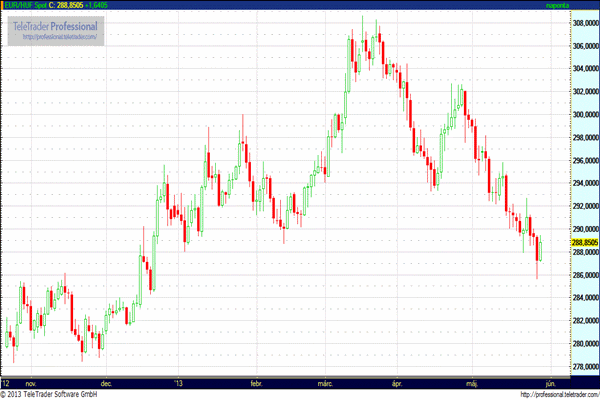Open the watermark's professional.teletrader.com link
The width and height of the screenshot is (600, 400).
point(59,37)
